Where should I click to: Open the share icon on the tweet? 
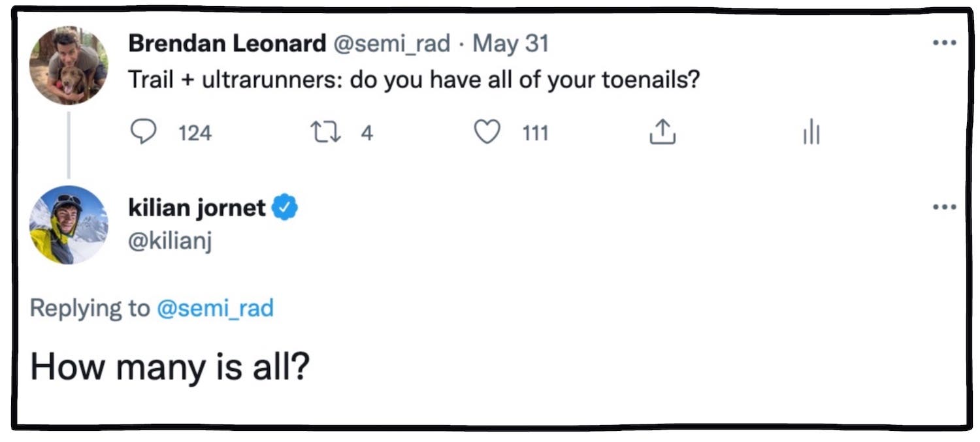pos(662,132)
